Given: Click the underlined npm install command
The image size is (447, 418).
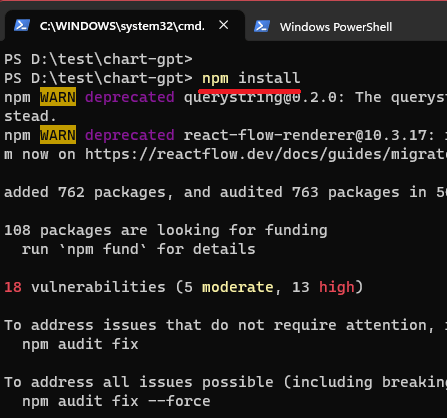Looking at the screenshot, I should 251,78.
